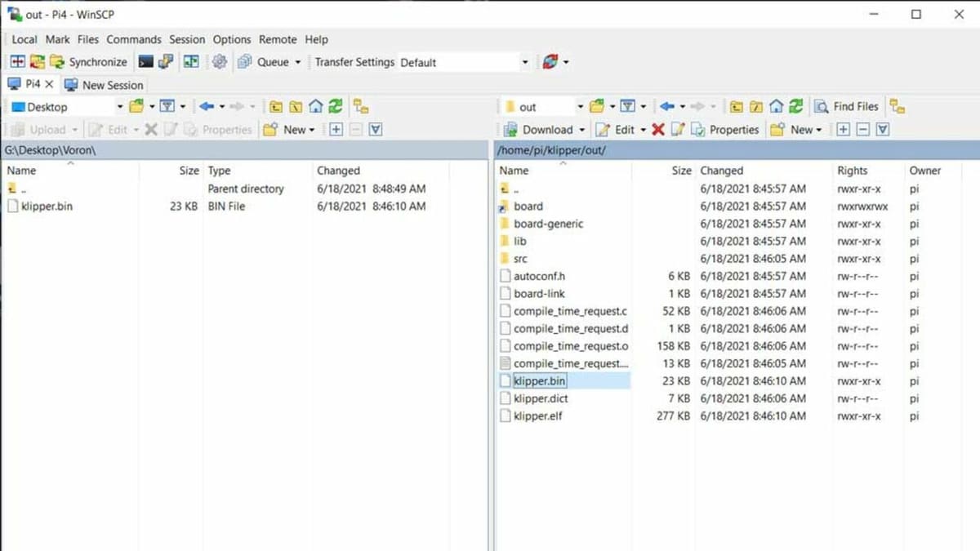
Task: Open the Files menu
Action: click(x=88, y=39)
